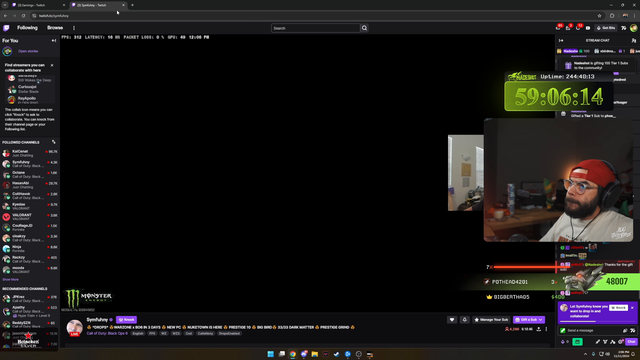
Task: Open the Twitch home logo
Action: coord(6,28)
